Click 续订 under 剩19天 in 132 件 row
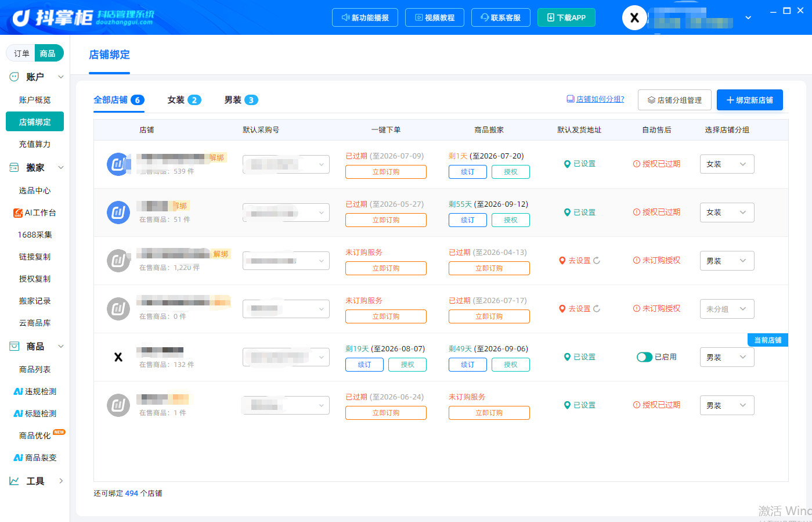This screenshot has height=522, width=812. pos(365,365)
